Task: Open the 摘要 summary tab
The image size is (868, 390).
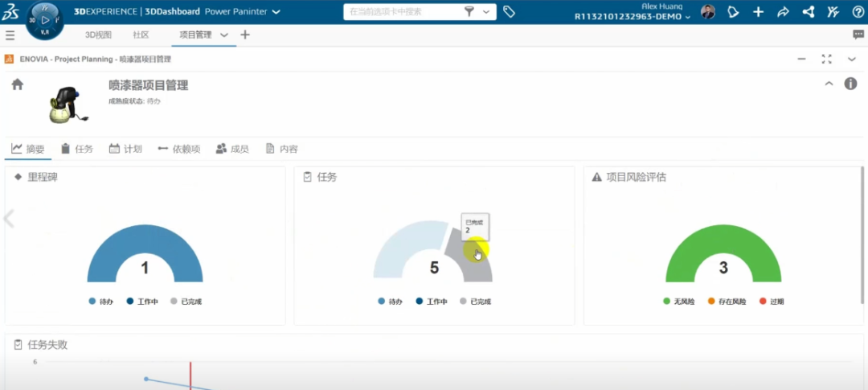Action: tap(27, 149)
